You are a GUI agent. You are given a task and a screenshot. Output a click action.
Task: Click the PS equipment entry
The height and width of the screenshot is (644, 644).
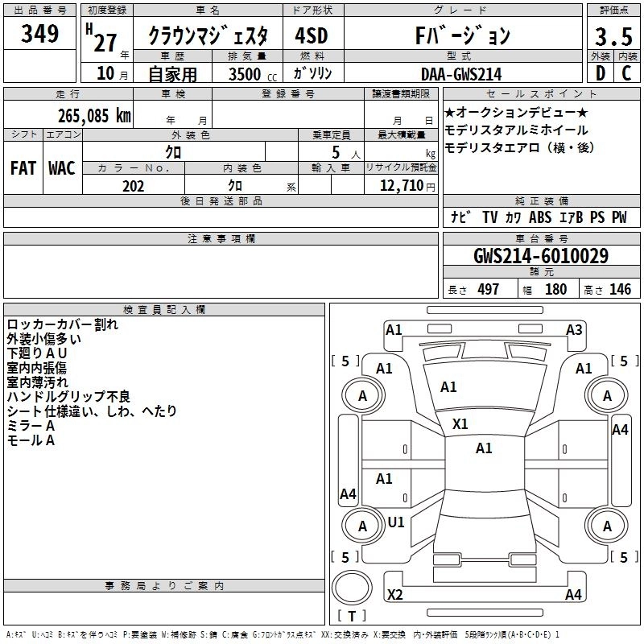(x=597, y=217)
